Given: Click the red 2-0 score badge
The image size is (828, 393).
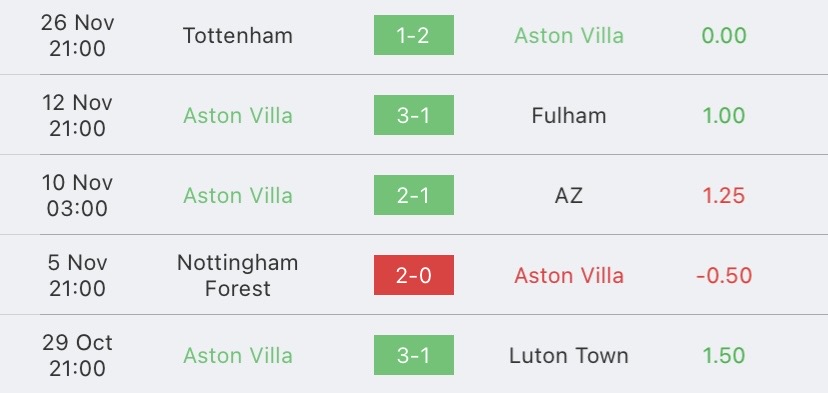Looking at the screenshot, I should [x=413, y=275].
